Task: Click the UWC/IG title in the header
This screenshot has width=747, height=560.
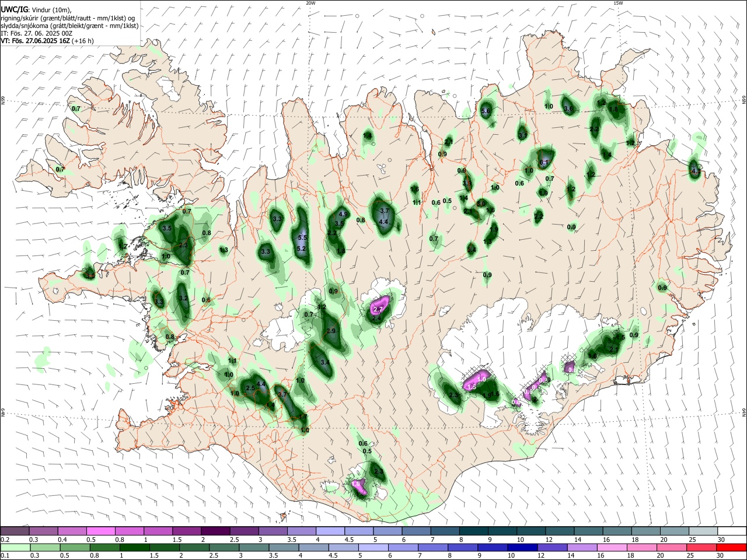Action: [14, 10]
